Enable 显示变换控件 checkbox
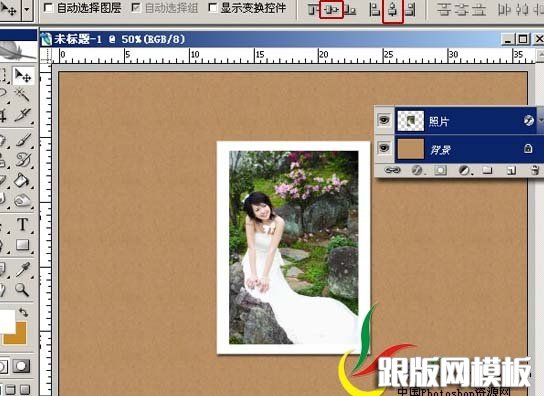The width and height of the screenshot is (544, 396). [212, 8]
